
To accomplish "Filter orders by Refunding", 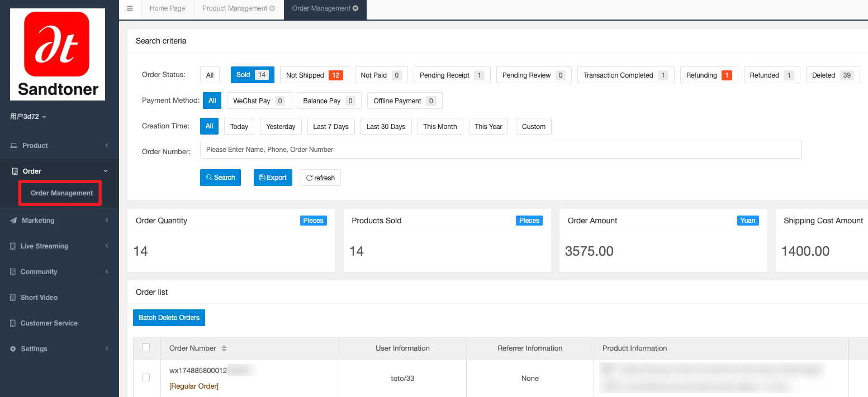I will 709,75.
